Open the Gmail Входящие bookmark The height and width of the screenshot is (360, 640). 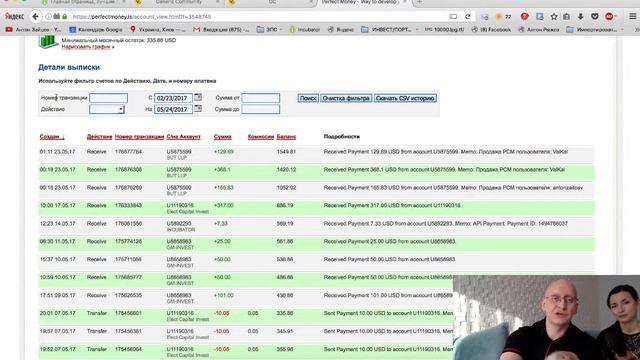point(221,29)
